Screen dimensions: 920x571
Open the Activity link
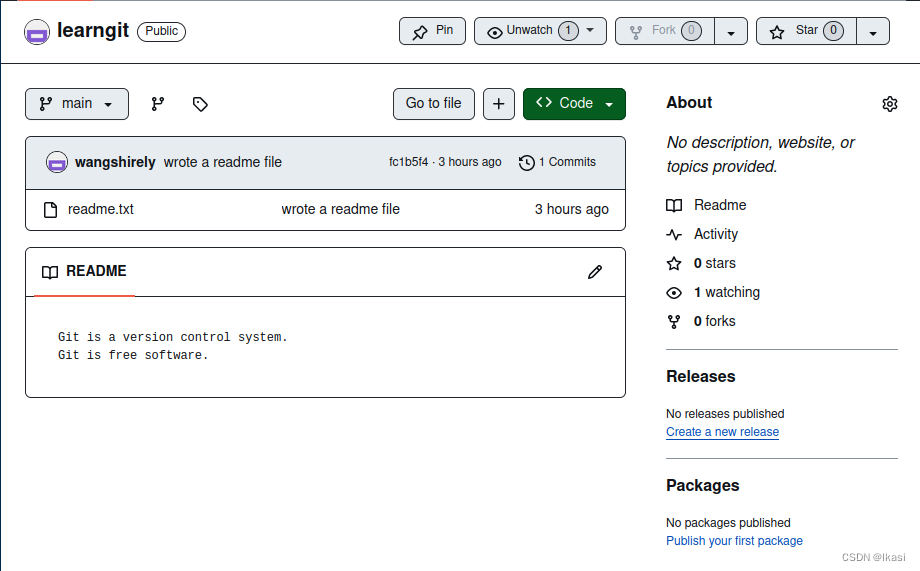(x=716, y=234)
